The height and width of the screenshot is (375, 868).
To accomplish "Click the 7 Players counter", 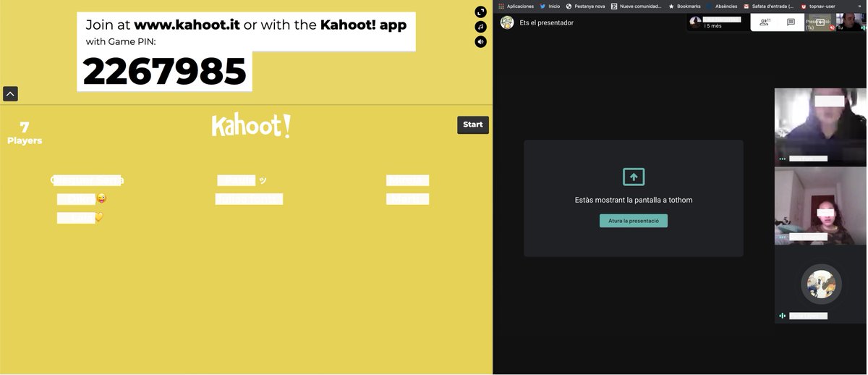I will pos(25,133).
